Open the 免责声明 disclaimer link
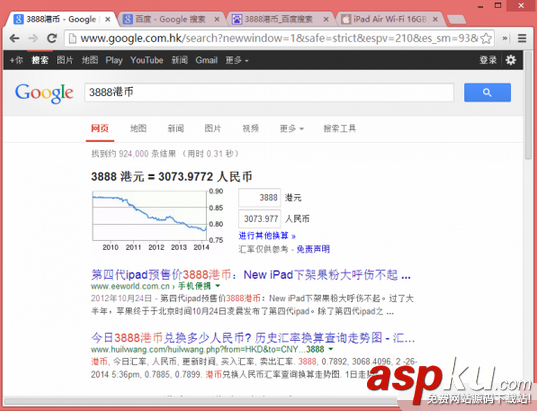The height and width of the screenshot is (411, 537). click(313, 249)
